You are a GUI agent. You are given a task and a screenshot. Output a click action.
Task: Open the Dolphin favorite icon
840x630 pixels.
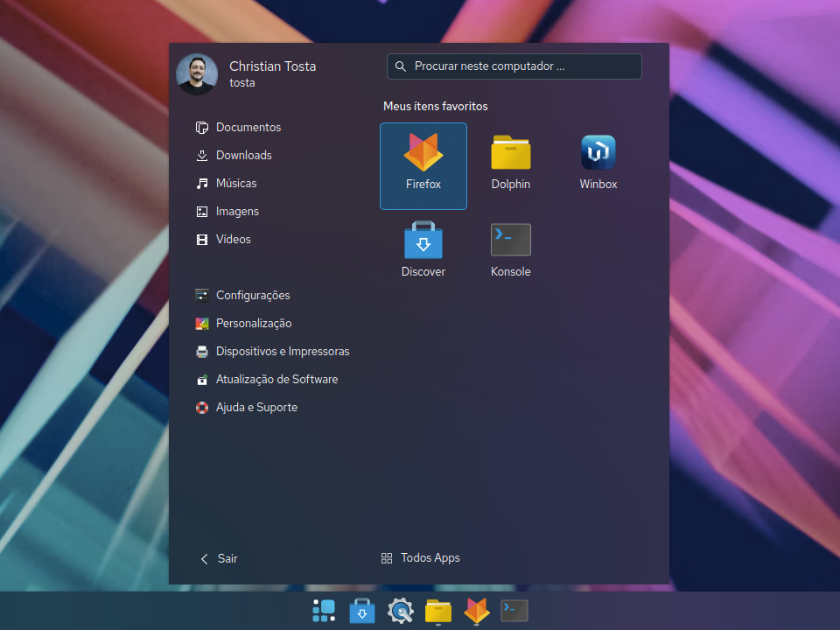coord(510,160)
